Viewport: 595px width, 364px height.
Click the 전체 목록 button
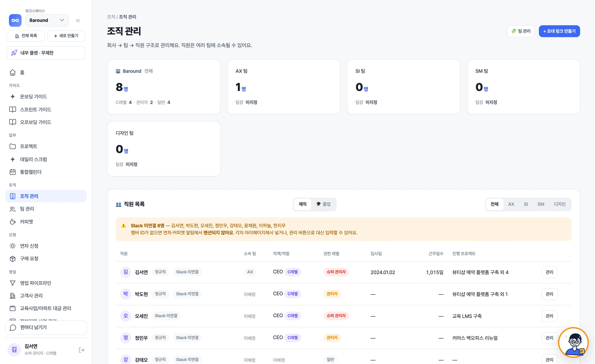coord(26,36)
